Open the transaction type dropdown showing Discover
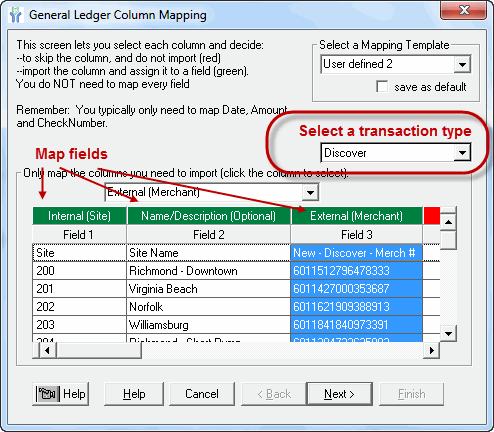This screenshot has height=432, width=494. tap(462, 153)
